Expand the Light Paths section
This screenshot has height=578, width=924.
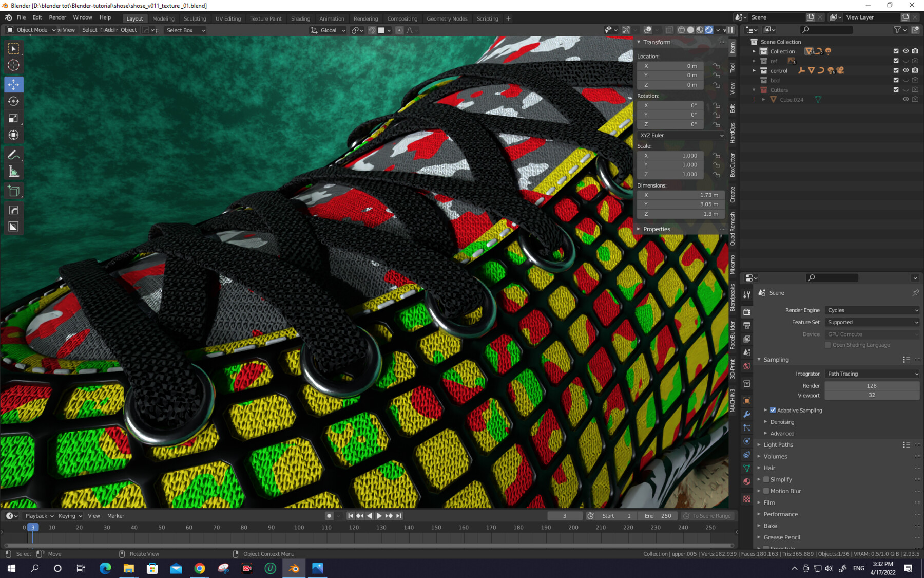778,444
